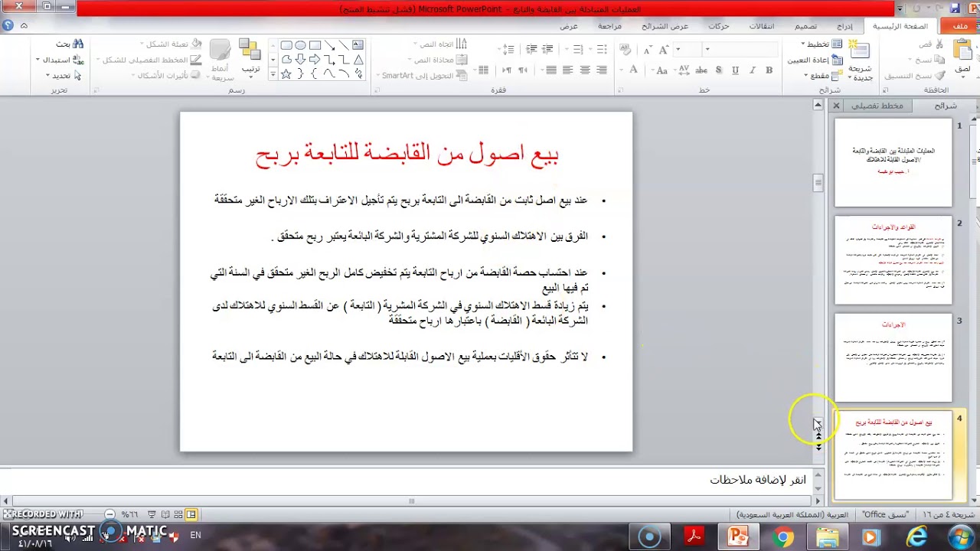The image size is (980, 551).
Task: Click the zoom out minus button
Action: [x=109, y=514]
